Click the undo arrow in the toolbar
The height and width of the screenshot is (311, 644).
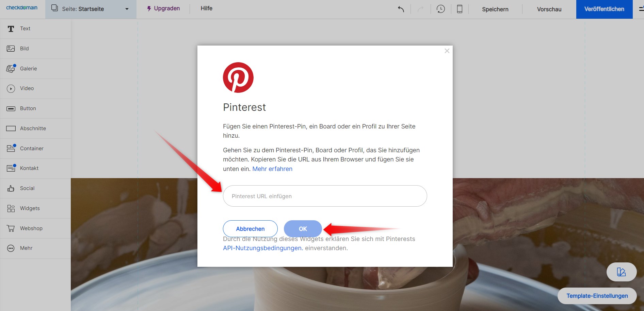(x=401, y=9)
